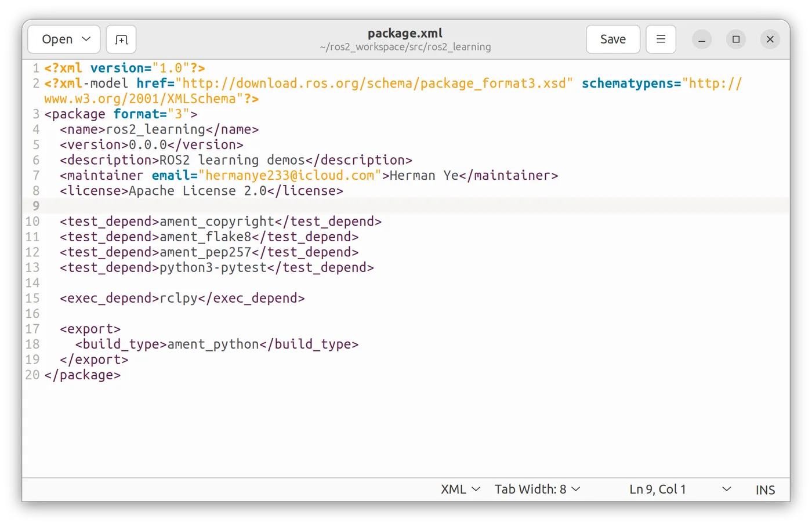Open the Ln 9, Col 1 position dropdown
Image resolution: width=812 pixels, height=526 pixels.
680,489
